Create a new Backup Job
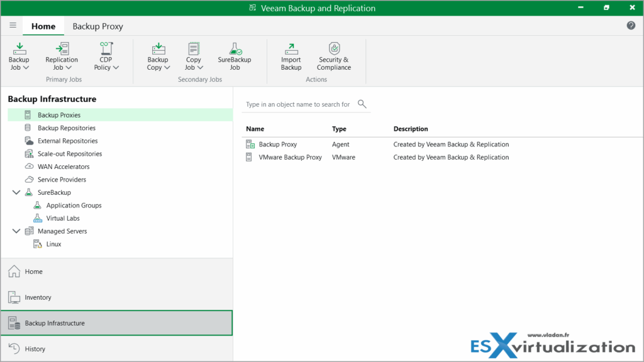The height and width of the screenshot is (362, 644). click(x=19, y=53)
